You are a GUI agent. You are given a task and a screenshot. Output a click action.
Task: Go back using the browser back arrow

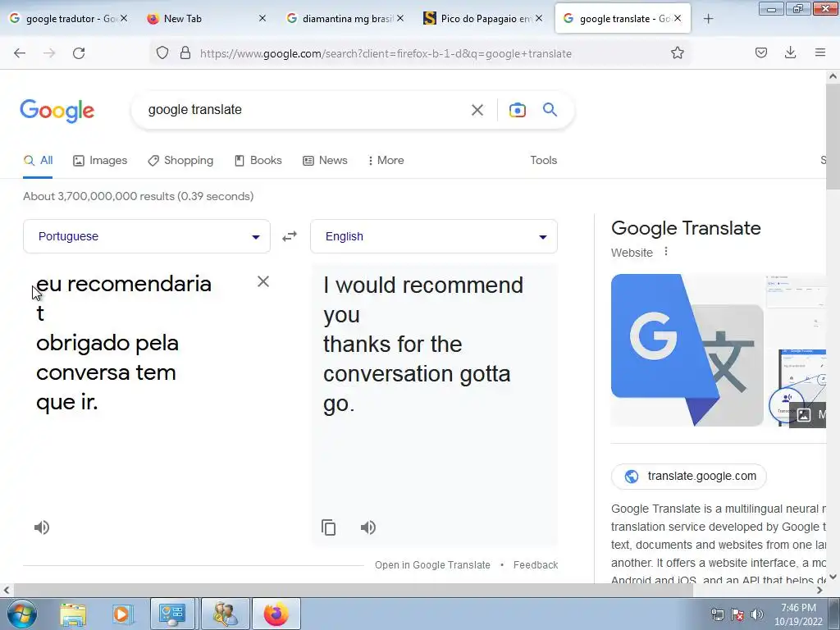pos(20,53)
